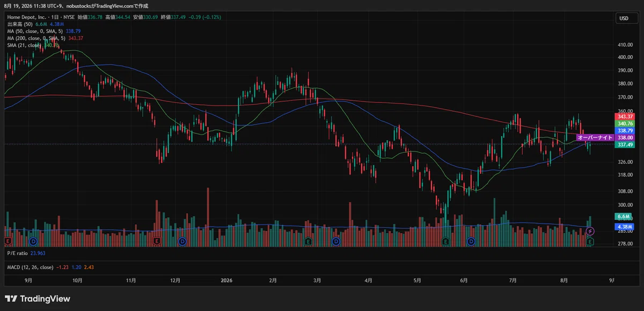Click the 6.6M volume label

(x=624, y=216)
